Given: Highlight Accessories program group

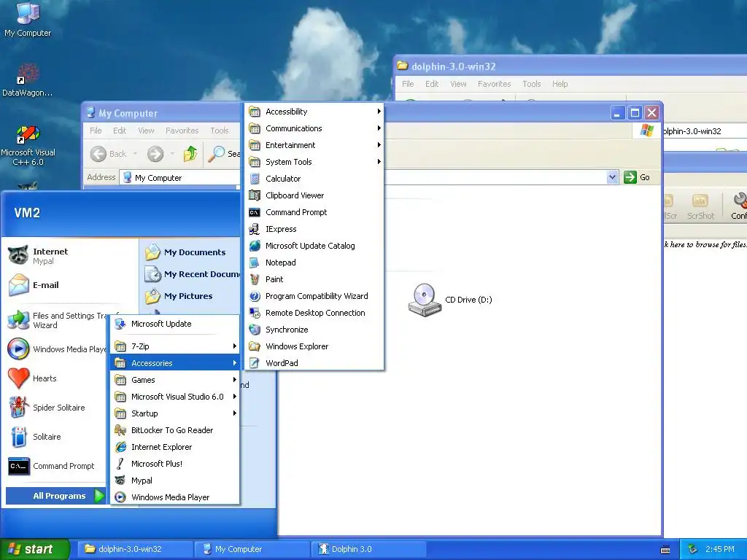Looking at the screenshot, I should (x=174, y=363).
